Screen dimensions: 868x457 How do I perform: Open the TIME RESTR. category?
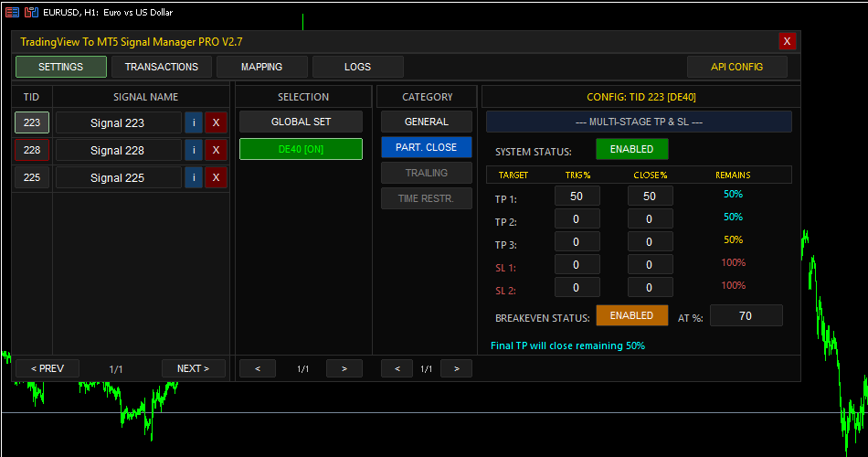[427, 198]
